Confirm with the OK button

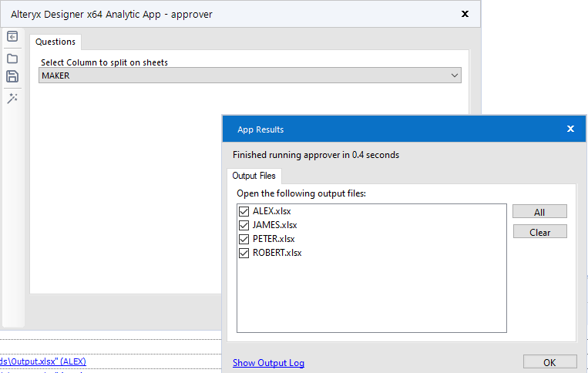pyautogui.click(x=549, y=362)
